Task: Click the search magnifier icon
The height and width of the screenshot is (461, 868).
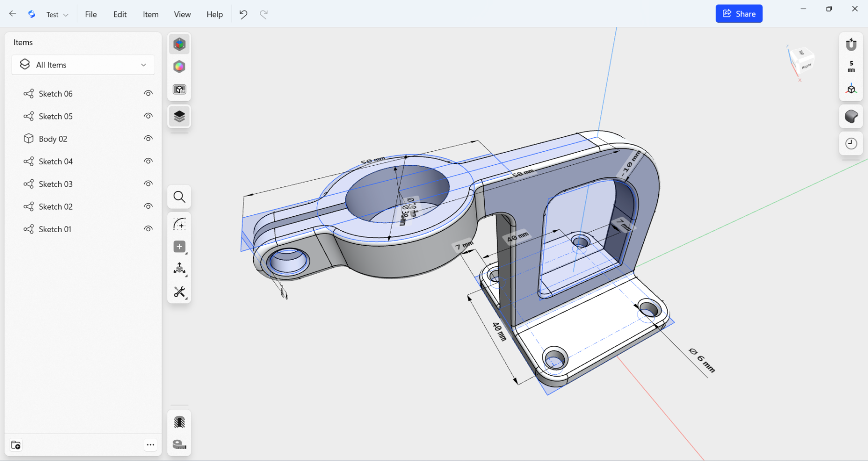Action: coord(179,197)
